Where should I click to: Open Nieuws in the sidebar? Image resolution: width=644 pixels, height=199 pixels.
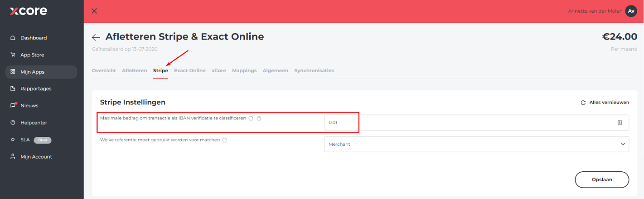[29, 105]
